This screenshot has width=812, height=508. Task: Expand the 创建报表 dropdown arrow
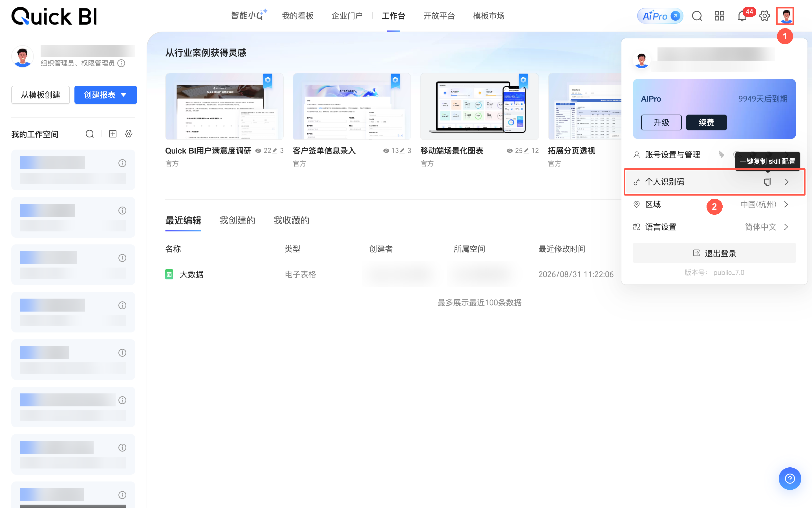click(x=123, y=95)
